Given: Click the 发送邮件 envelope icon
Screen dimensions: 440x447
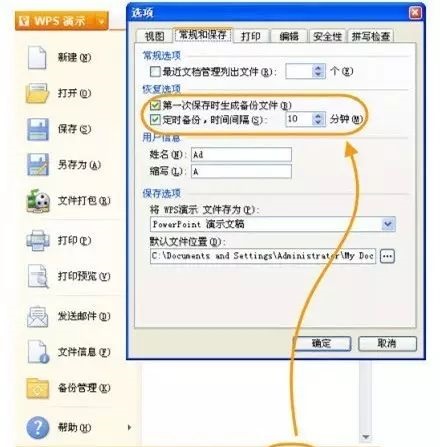Looking at the screenshot, I should [x=37, y=316].
